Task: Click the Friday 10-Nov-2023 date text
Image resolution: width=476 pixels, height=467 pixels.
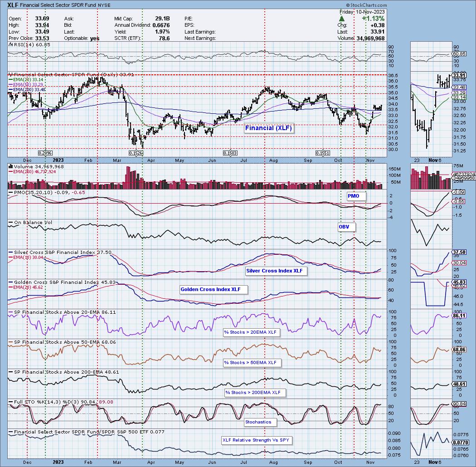Action: coord(362,12)
